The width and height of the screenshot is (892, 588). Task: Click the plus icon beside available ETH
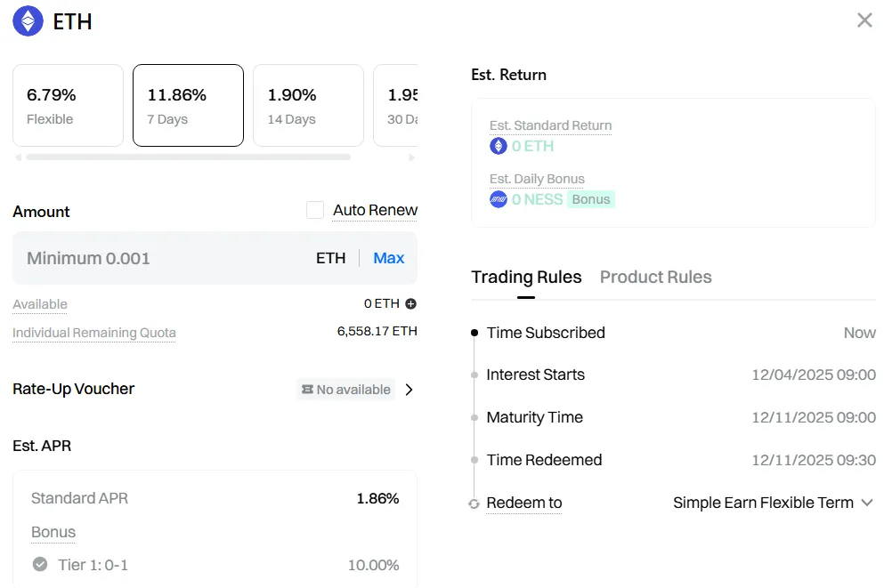coord(410,304)
